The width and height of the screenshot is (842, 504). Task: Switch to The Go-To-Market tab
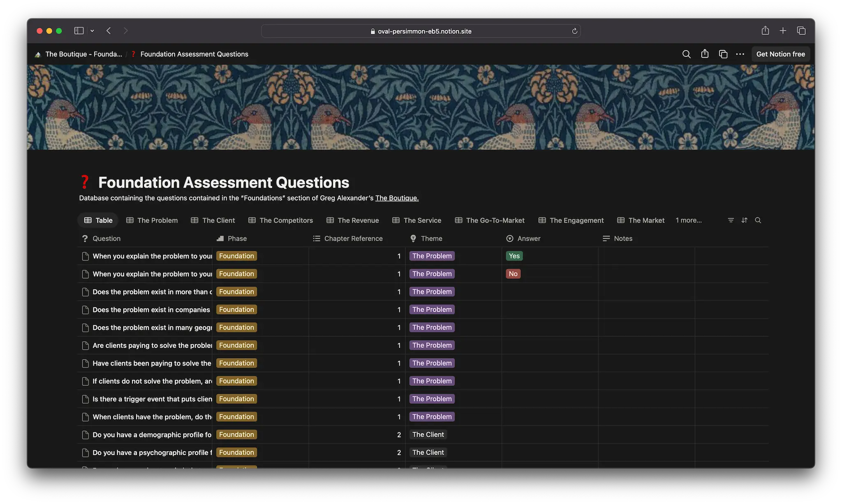pyautogui.click(x=490, y=220)
